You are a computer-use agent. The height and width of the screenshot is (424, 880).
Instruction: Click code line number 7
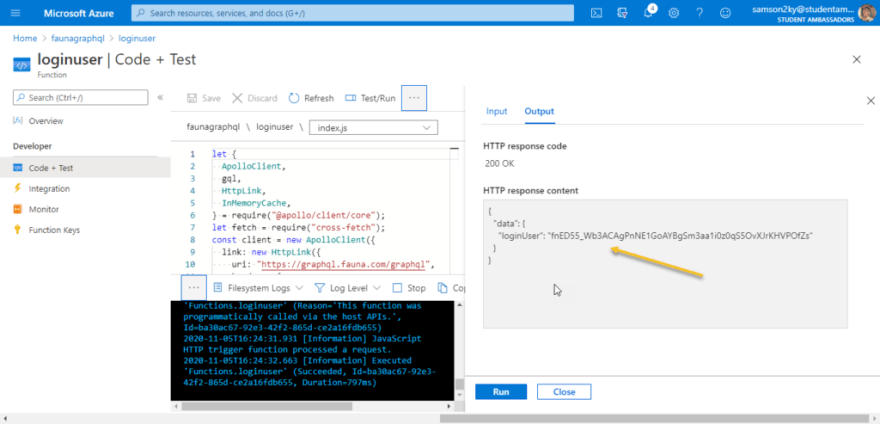pyautogui.click(x=192, y=227)
